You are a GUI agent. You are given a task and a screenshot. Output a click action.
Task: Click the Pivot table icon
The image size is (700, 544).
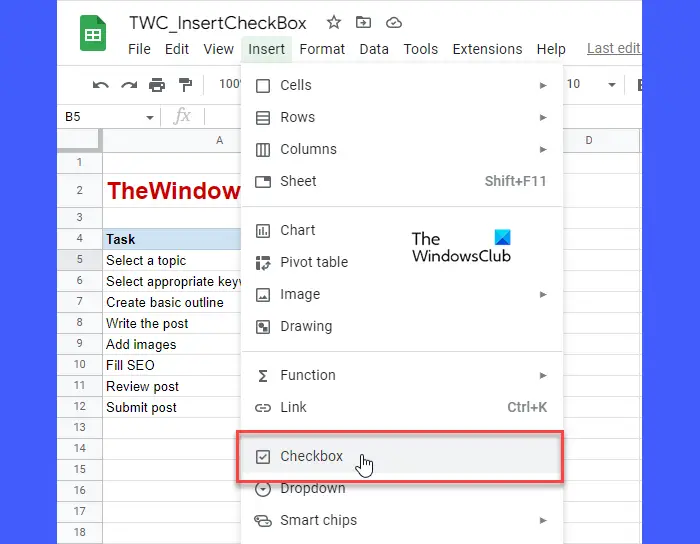[262, 263]
